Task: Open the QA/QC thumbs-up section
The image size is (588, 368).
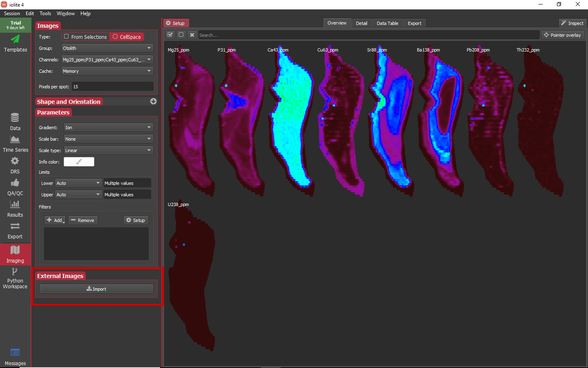Action: 15,187
